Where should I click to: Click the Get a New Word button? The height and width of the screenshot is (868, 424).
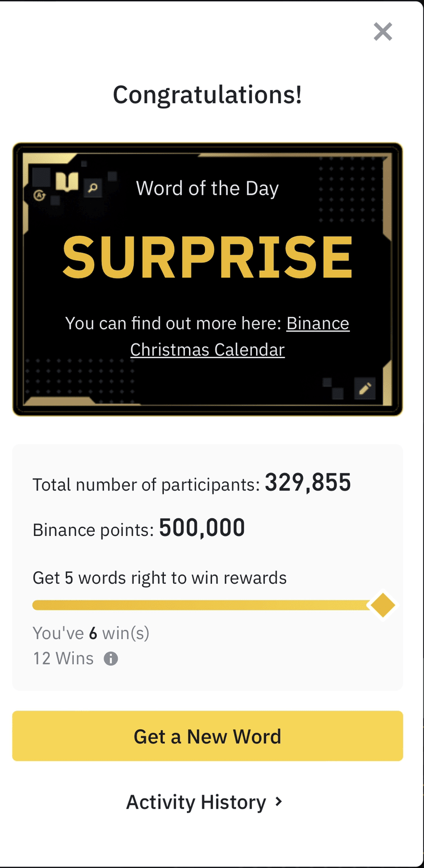point(207,736)
